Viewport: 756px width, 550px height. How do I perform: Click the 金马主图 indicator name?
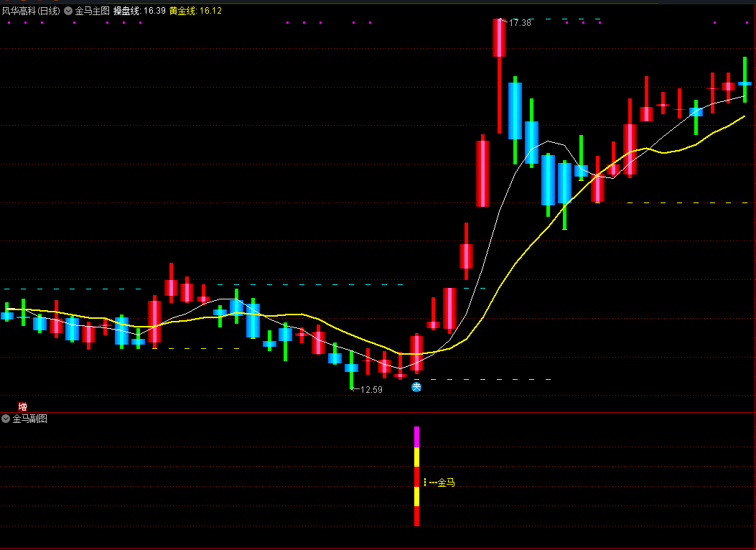92,11
